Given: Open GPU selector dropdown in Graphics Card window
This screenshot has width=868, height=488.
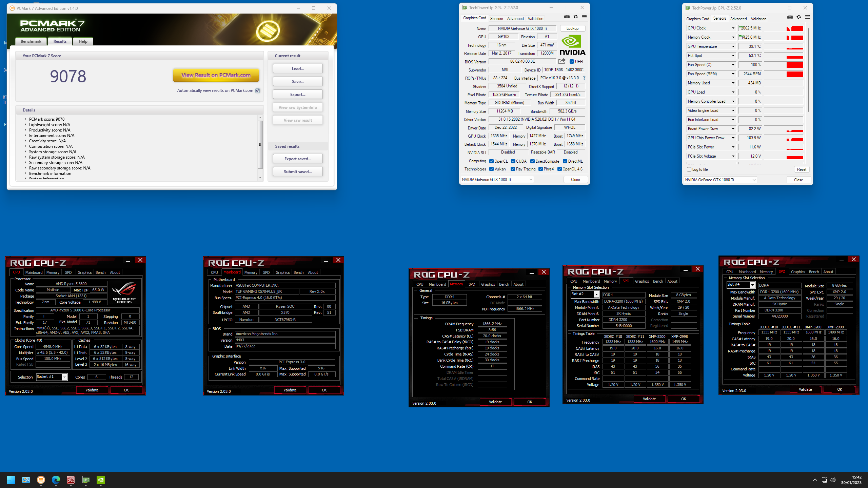Looking at the screenshot, I should pyautogui.click(x=497, y=180).
